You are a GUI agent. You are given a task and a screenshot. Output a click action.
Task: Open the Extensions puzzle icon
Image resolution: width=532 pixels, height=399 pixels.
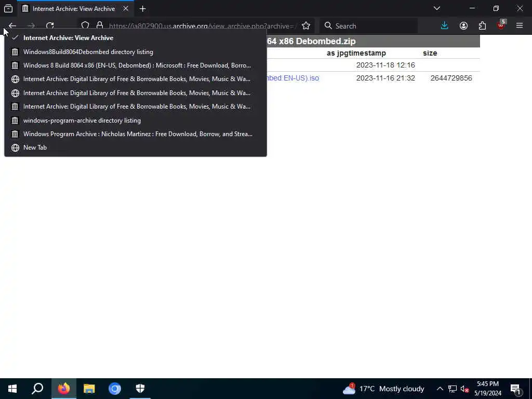click(x=482, y=26)
